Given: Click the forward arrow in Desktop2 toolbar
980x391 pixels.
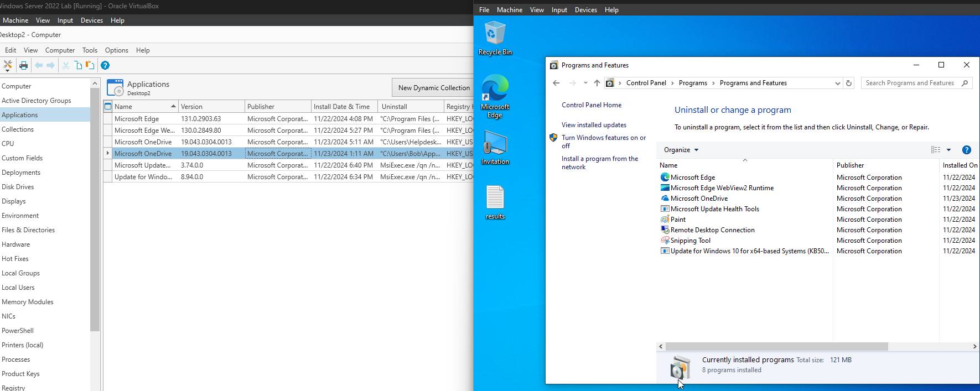Looking at the screenshot, I should 51,65.
